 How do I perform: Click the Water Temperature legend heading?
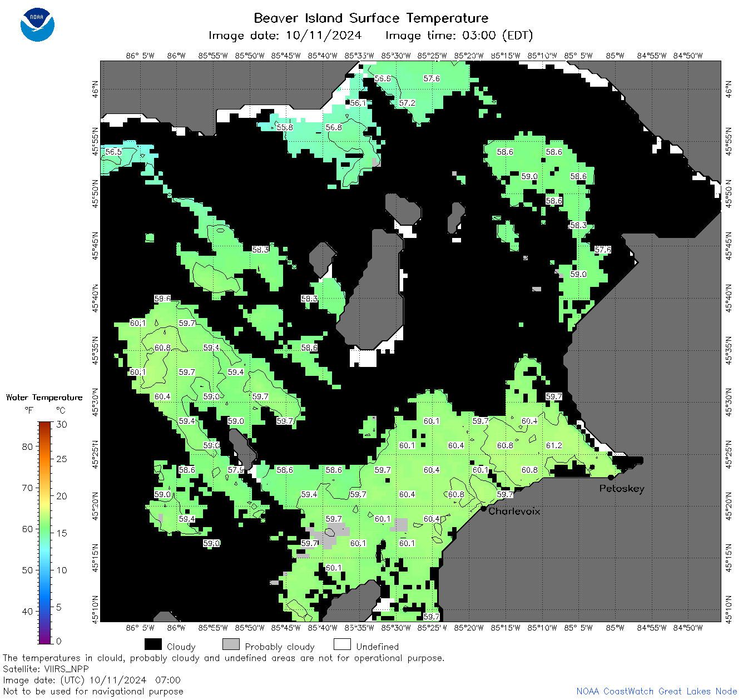[x=44, y=397]
